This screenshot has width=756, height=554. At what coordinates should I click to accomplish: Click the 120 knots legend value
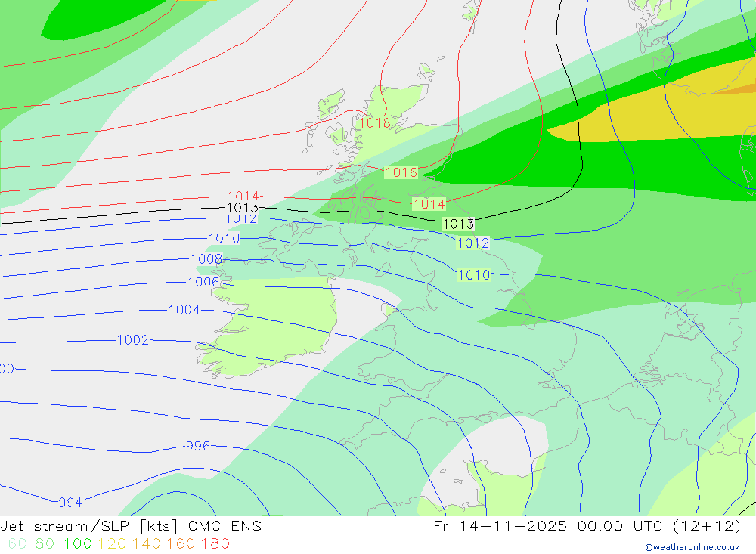[113, 544]
